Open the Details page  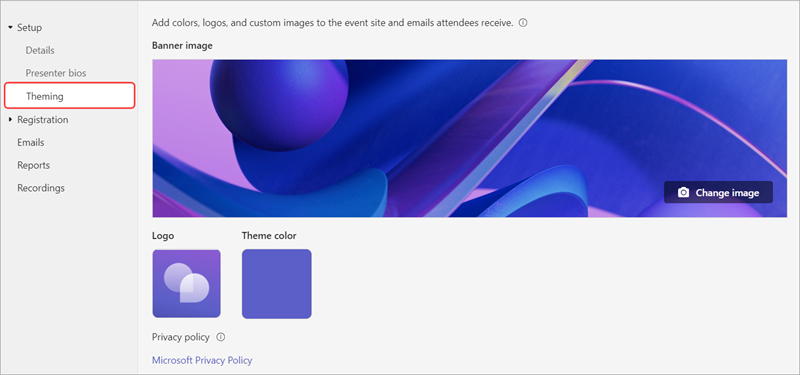(x=40, y=51)
